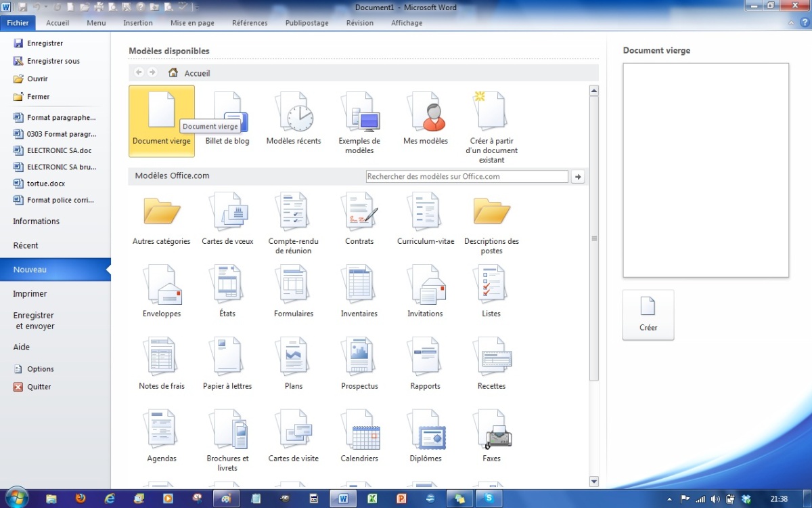The image size is (812, 508).
Task: Open the Recettes template category
Action: point(492,365)
